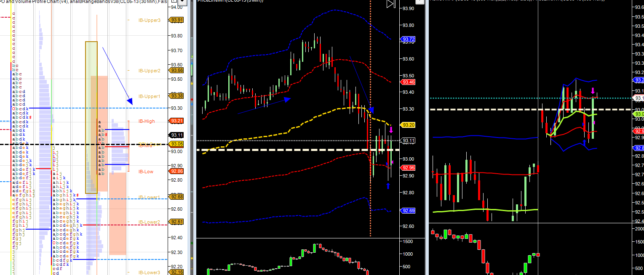Click the 93.38 price marker on profile chart

(176, 96)
